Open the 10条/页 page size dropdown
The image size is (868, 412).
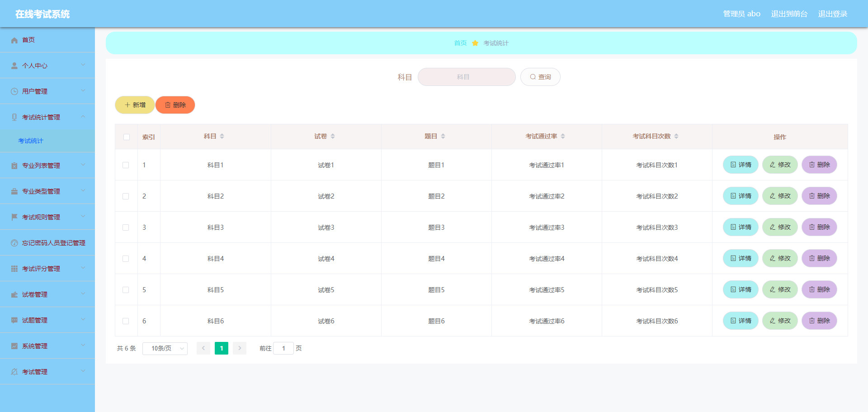pyautogui.click(x=165, y=349)
